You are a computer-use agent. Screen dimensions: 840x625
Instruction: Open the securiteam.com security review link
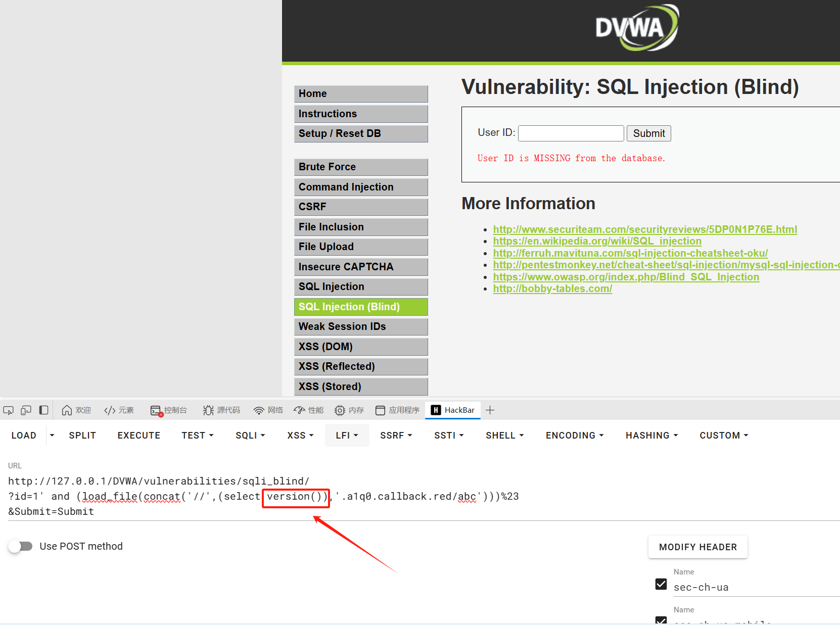click(645, 229)
